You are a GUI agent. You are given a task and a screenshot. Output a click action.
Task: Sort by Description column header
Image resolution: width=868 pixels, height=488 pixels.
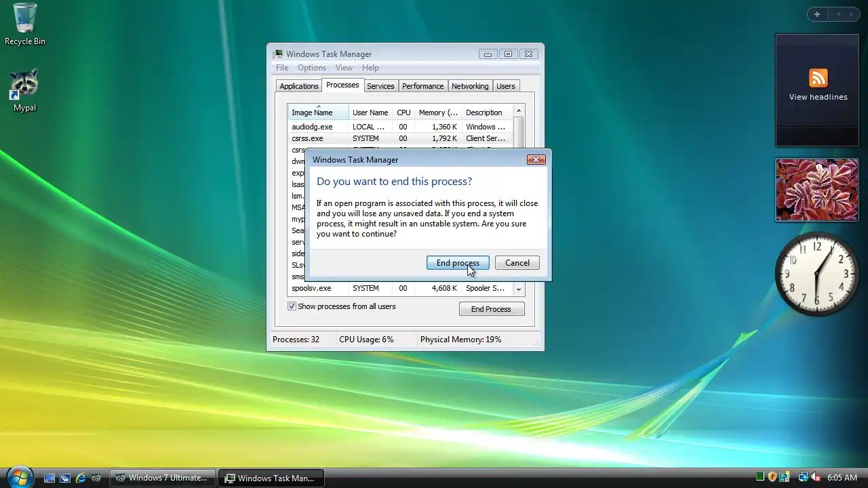[488, 113]
